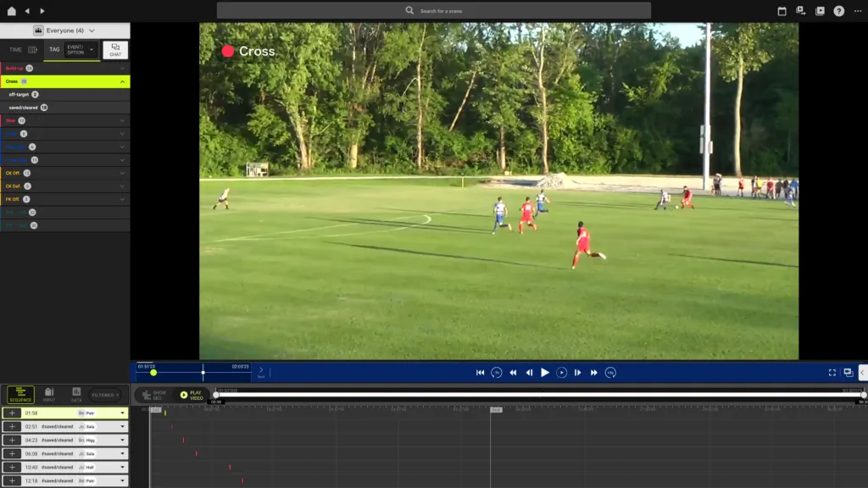Open the 10:40 row dropdown arrow
The image size is (868, 488).
coord(122,467)
